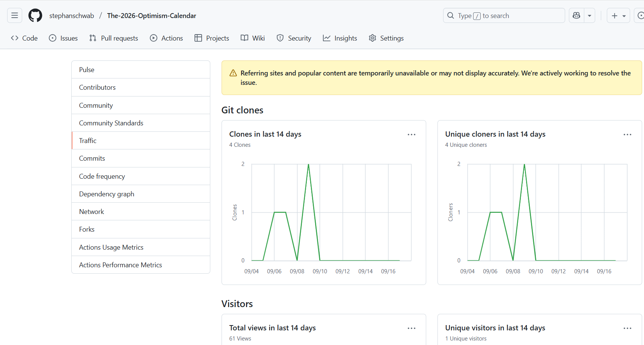644x345 pixels.
Task: Open the create new plus dropdown
Action: 618,15
